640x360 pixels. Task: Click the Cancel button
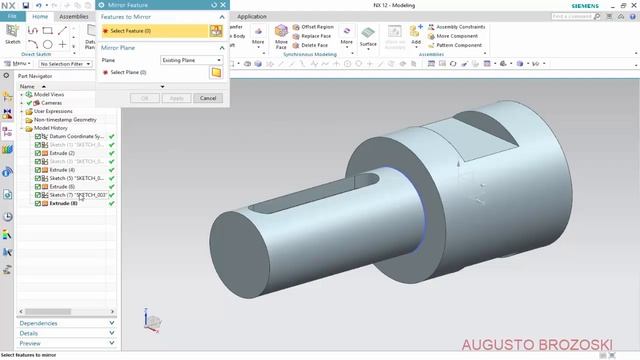[x=208, y=98]
